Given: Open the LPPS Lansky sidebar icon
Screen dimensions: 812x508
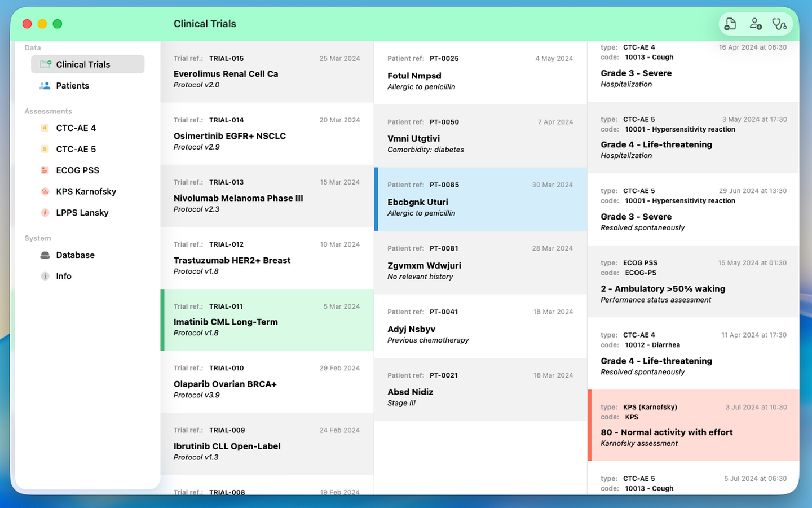Looking at the screenshot, I should click(x=45, y=213).
